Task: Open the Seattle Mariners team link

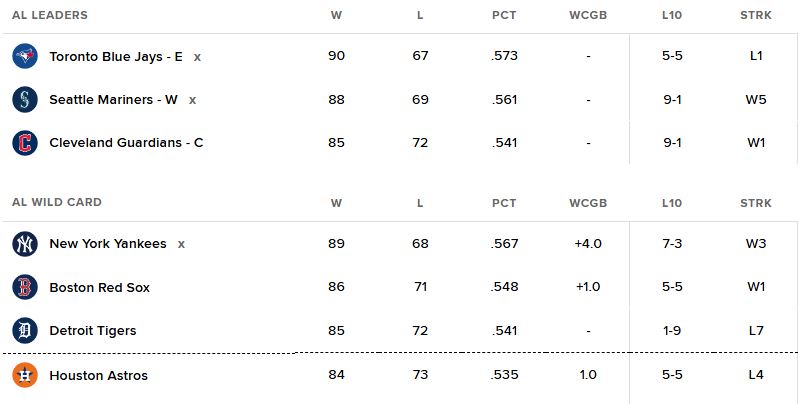Action: pyautogui.click(x=113, y=99)
